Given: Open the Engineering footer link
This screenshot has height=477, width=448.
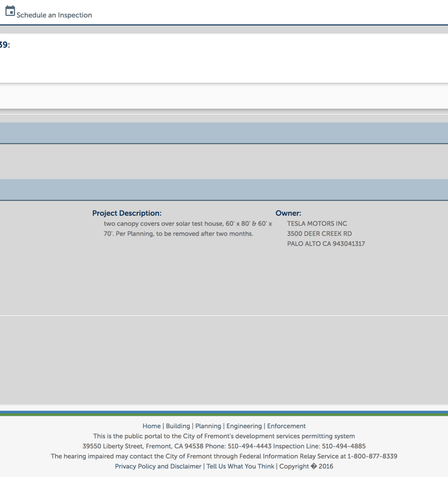Looking at the screenshot, I should click(x=244, y=426).
